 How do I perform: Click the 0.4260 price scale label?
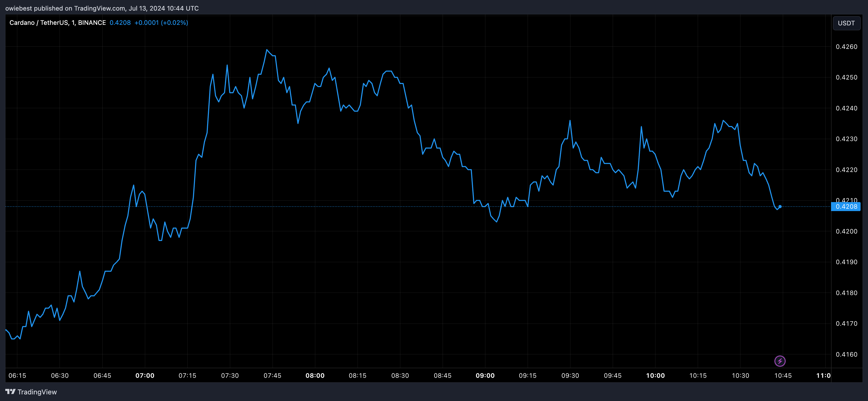point(846,46)
